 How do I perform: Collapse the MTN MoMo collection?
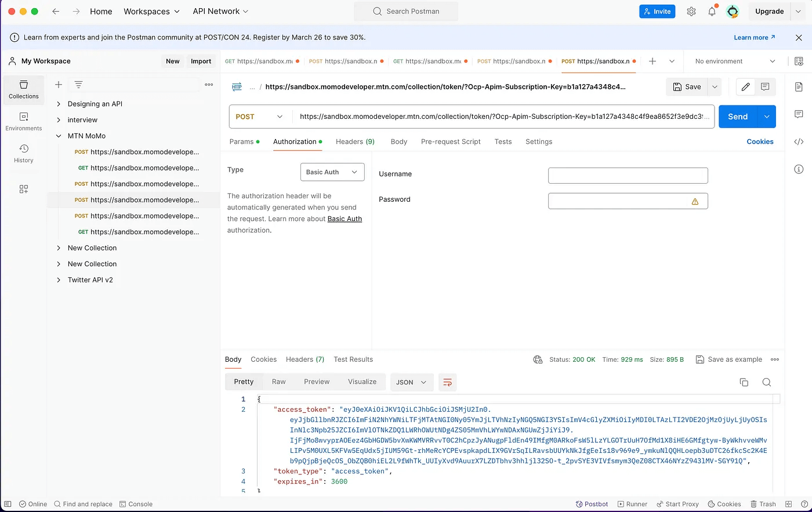tap(59, 136)
